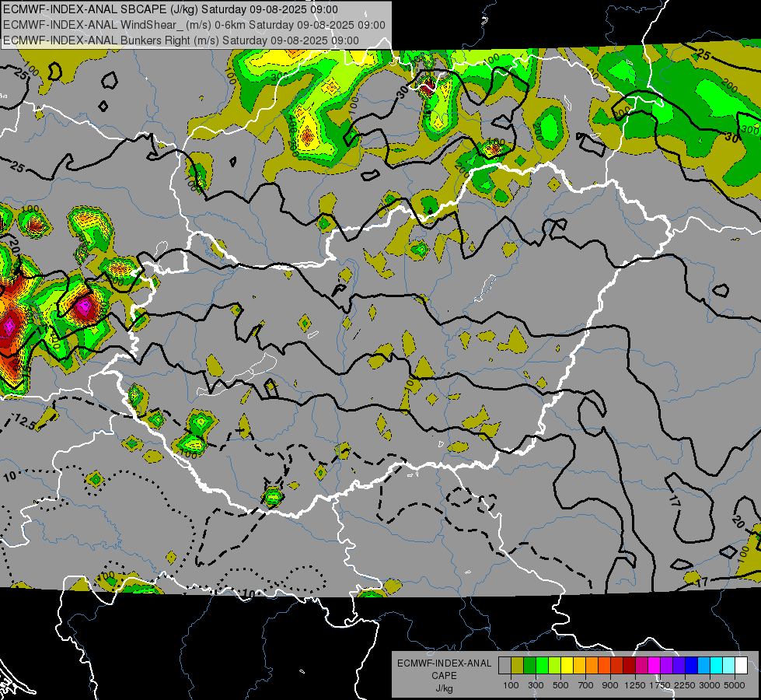Pick the dark red legend swatch

pos(630,666)
